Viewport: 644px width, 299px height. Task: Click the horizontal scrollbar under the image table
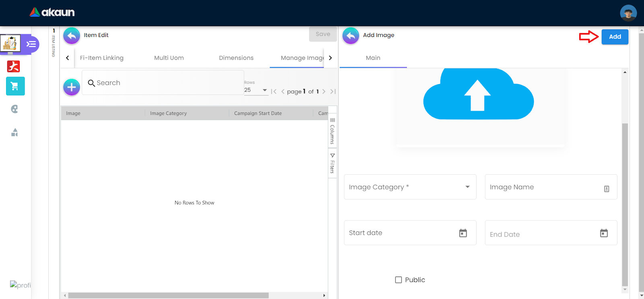[168, 295]
